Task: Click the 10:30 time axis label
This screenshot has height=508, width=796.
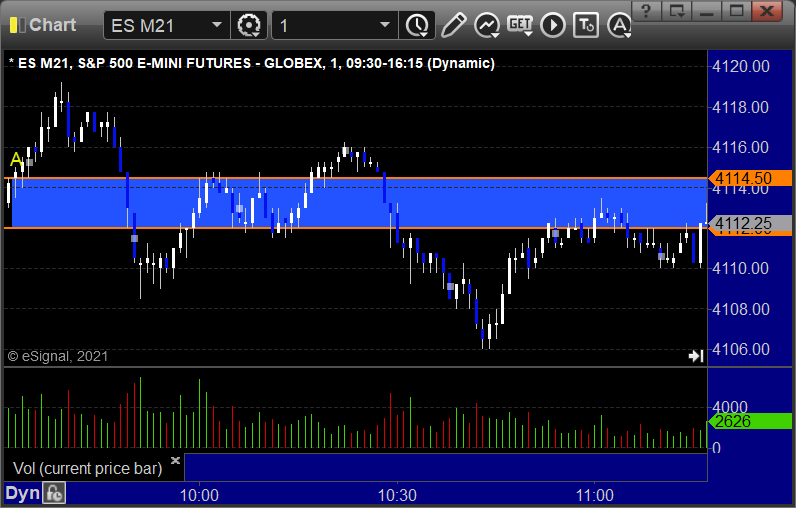Action: pyautogui.click(x=397, y=495)
